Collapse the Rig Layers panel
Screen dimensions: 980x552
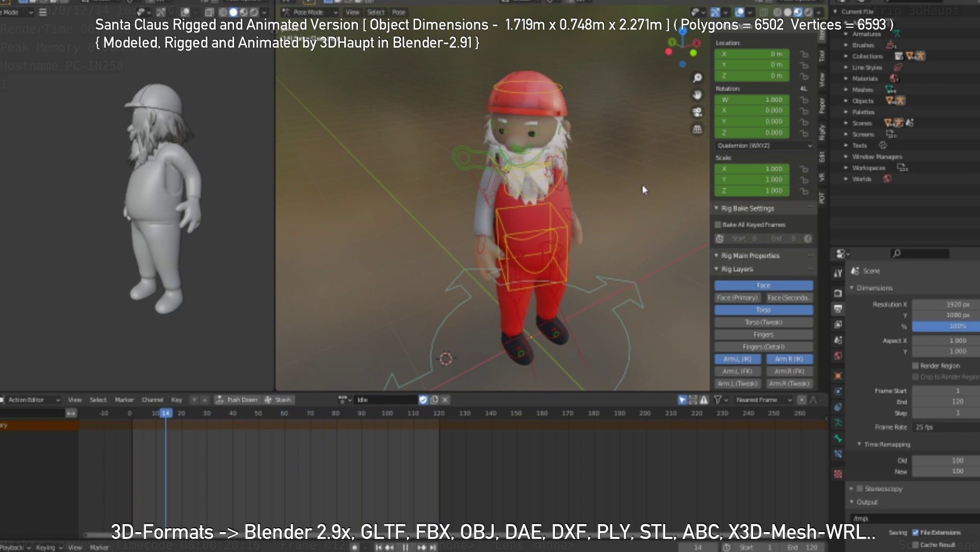(716, 269)
